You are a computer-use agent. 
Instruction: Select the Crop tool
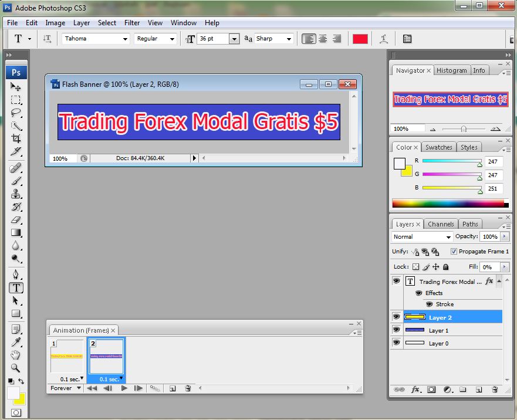point(15,138)
